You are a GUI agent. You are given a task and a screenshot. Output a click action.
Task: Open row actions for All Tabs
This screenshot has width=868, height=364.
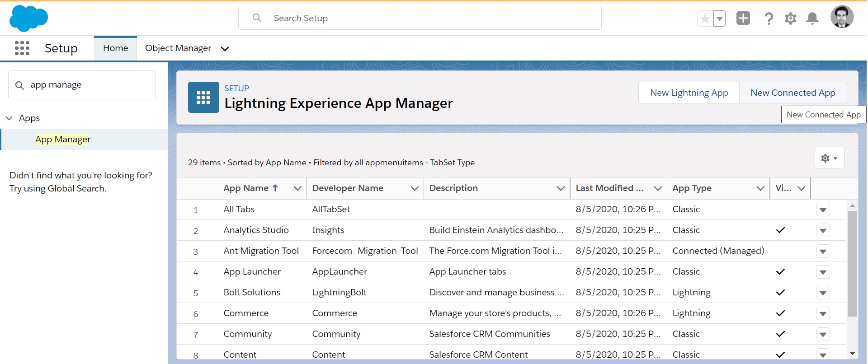coord(823,210)
